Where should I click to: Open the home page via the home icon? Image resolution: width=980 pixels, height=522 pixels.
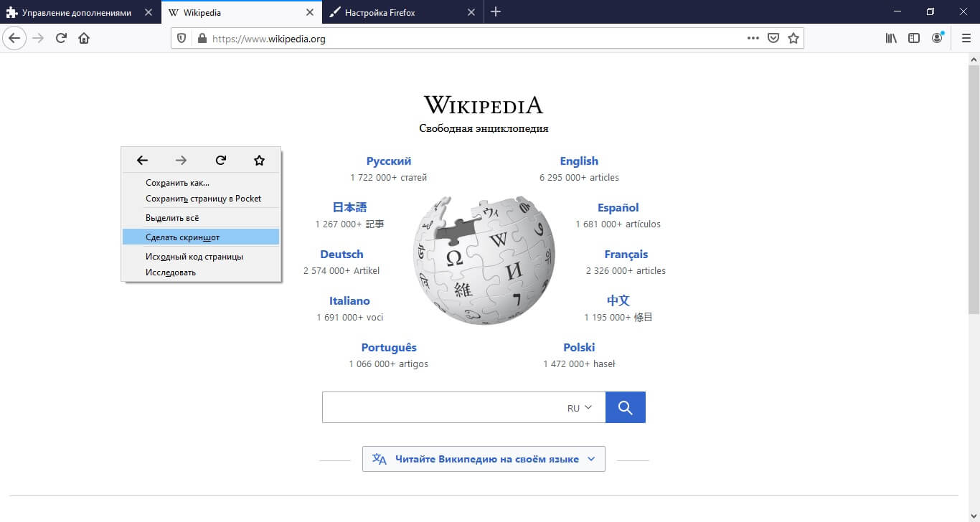(84, 38)
